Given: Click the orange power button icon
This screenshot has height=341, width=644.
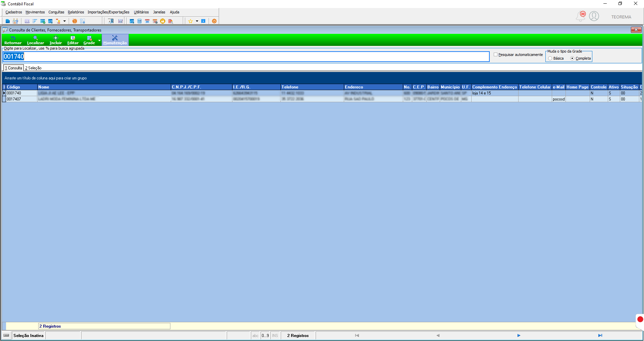Looking at the screenshot, I should pyautogui.click(x=214, y=21).
